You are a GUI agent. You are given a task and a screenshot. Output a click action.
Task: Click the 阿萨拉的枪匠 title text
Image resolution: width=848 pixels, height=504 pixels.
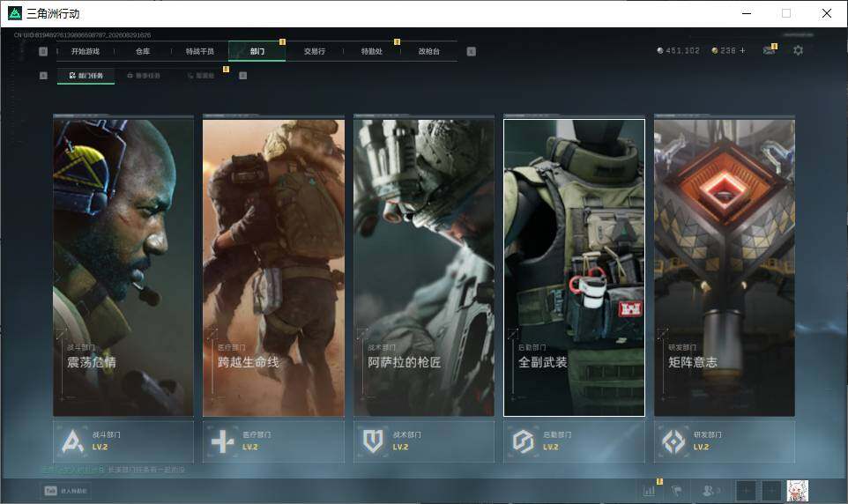click(x=405, y=362)
